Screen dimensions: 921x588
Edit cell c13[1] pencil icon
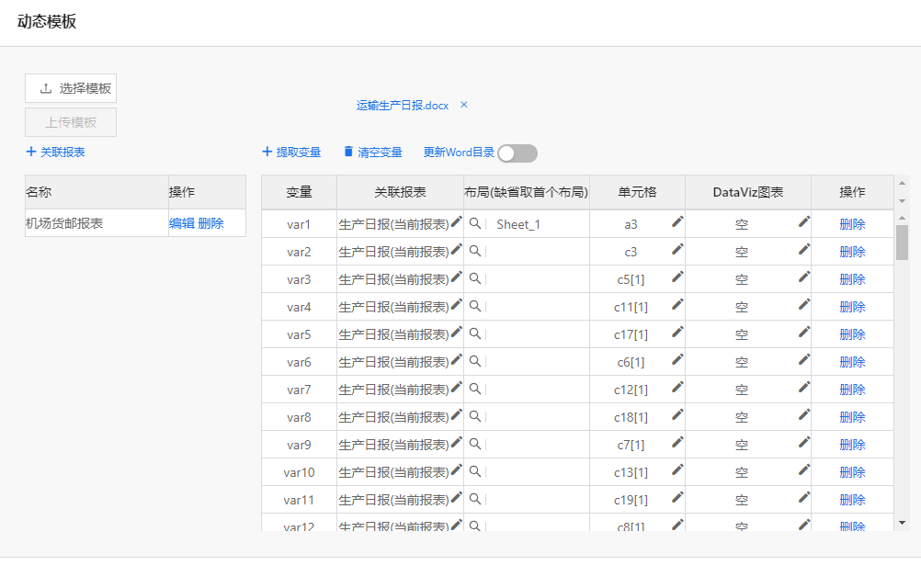tap(677, 469)
